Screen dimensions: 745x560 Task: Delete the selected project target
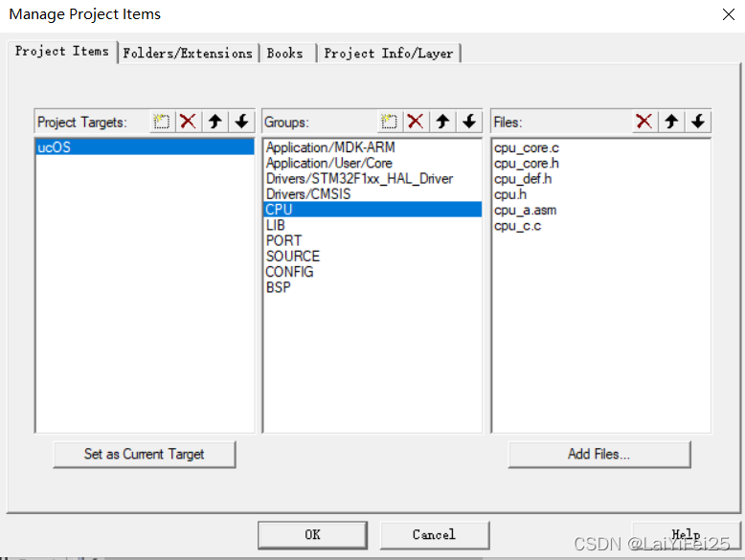(x=188, y=122)
